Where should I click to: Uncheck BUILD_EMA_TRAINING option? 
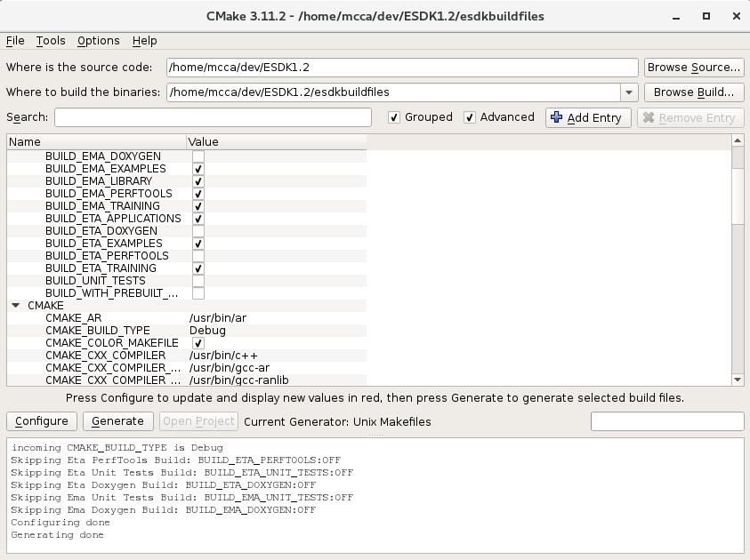[198, 206]
